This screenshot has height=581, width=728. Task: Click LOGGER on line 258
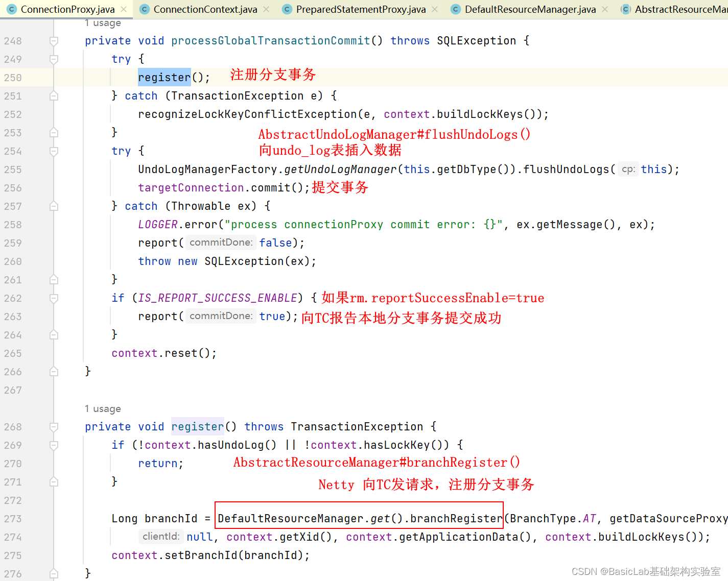158,225
